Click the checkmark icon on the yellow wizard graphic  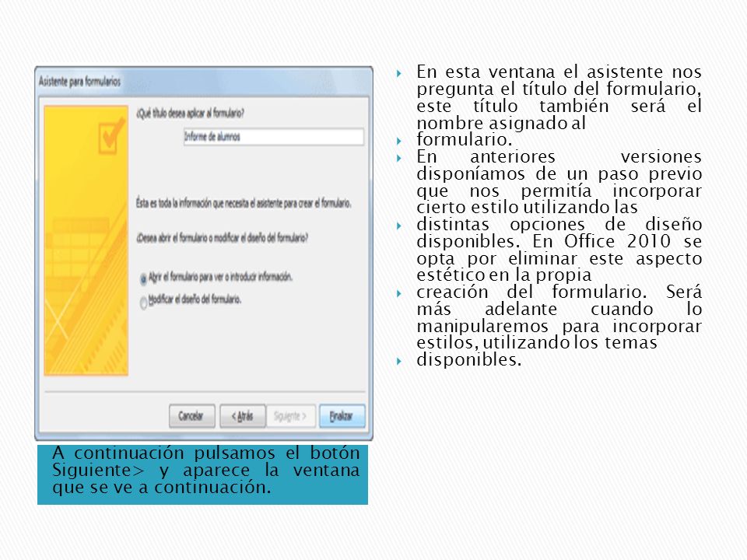[110, 137]
